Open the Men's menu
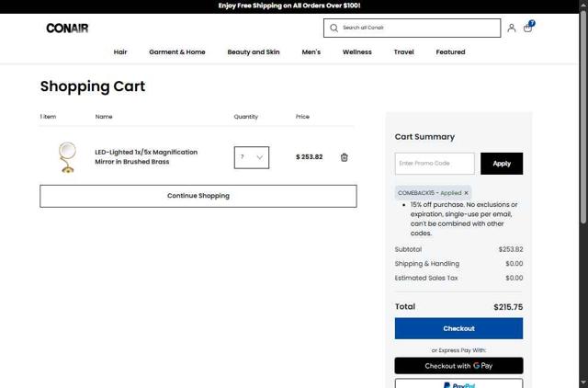Screen dimensions: 588x388 pos(311,52)
